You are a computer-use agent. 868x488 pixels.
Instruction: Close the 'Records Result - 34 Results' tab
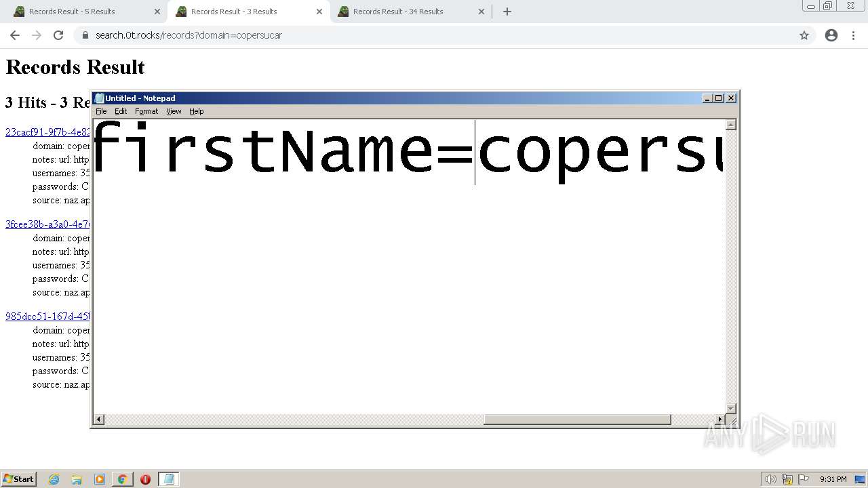point(481,12)
